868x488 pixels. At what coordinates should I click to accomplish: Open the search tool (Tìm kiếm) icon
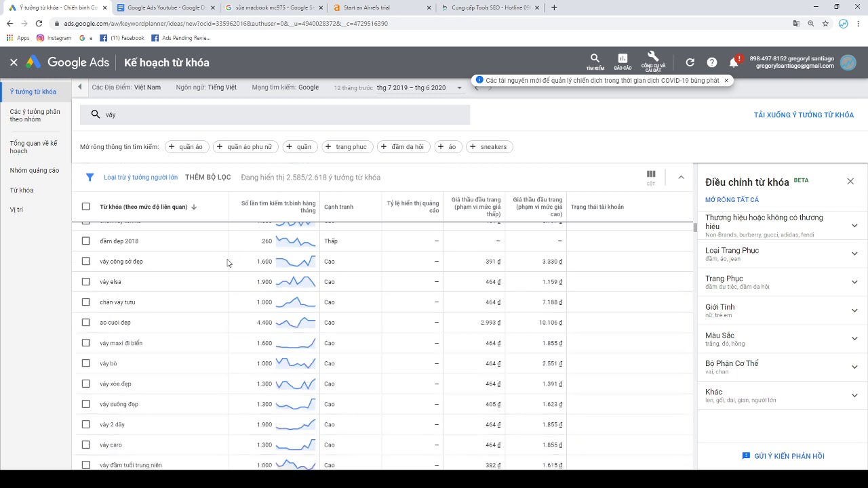595,62
